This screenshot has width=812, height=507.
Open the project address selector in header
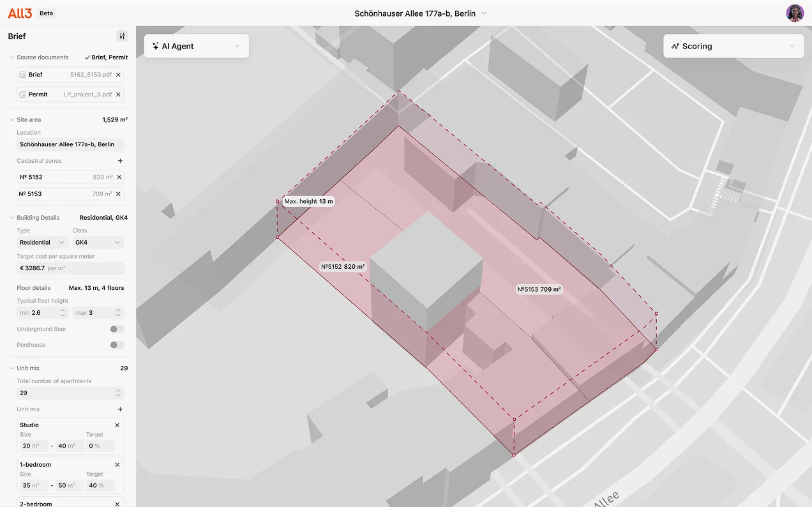(x=420, y=13)
